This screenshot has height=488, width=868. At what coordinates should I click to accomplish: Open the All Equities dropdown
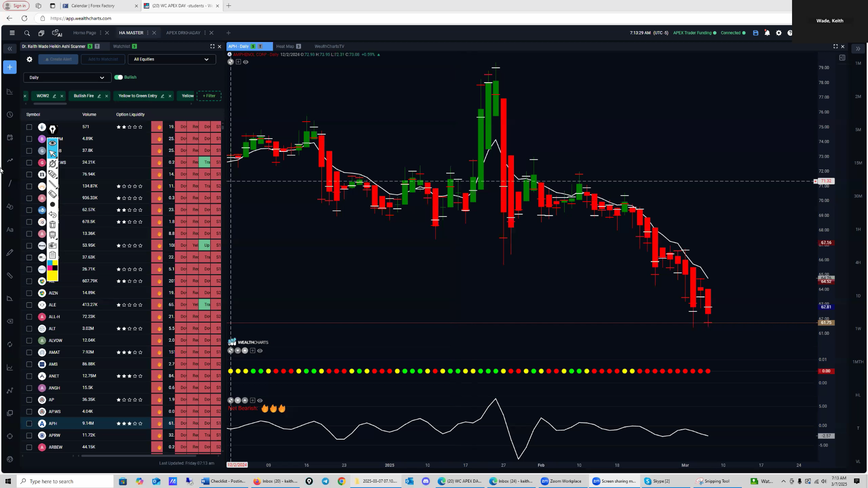pos(172,59)
